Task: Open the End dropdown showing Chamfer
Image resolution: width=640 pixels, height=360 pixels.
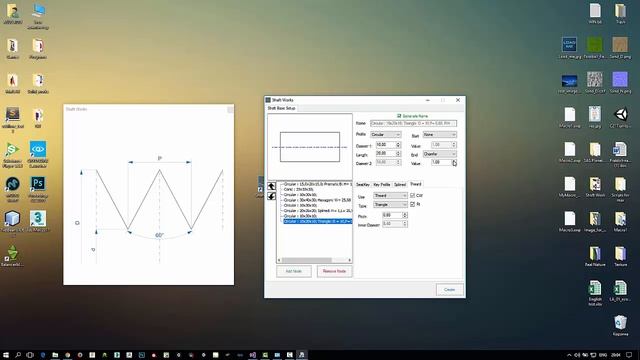Action: (x=440, y=154)
